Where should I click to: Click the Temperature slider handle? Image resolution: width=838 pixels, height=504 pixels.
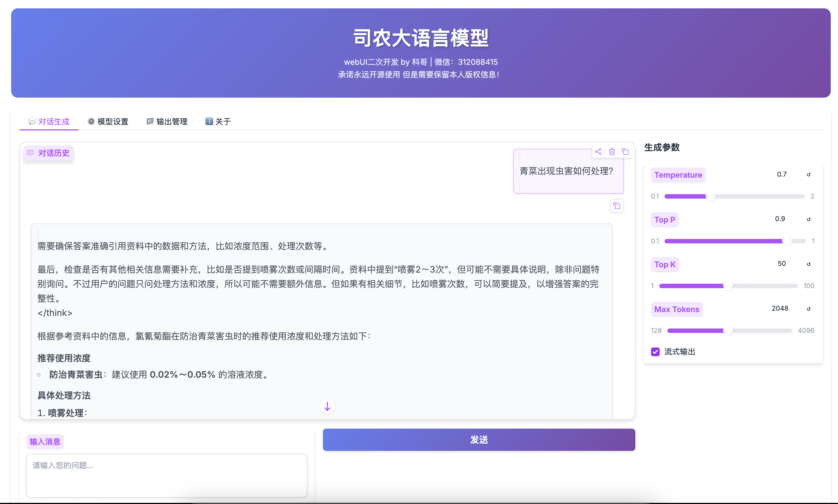click(x=710, y=196)
